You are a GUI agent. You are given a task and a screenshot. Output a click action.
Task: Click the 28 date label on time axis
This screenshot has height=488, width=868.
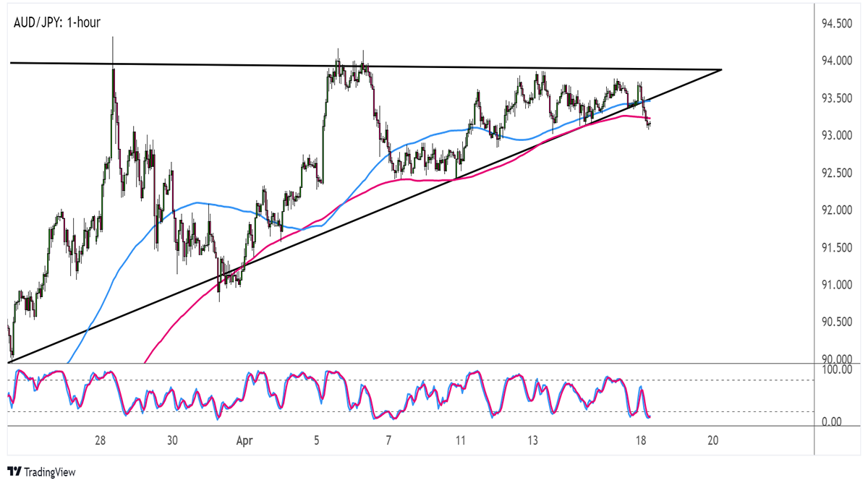tap(101, 440)
